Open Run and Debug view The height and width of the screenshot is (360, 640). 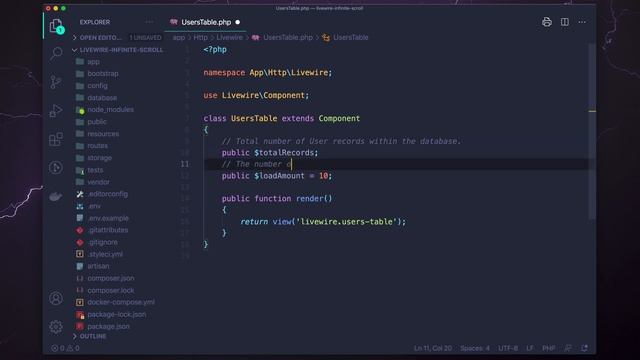click(x=56, y=110)
